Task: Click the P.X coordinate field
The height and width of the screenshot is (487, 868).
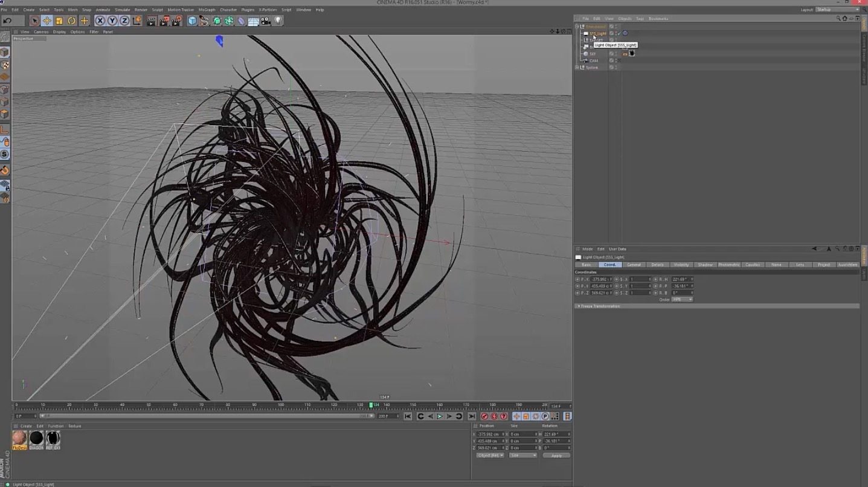Action: pyautogui.click(x=601, y=279)
